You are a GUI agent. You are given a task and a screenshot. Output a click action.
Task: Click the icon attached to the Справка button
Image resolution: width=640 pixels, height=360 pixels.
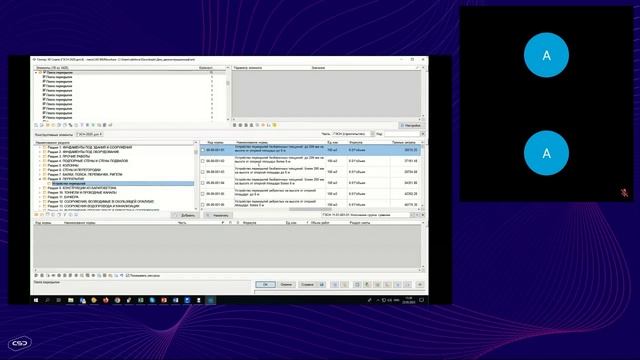click(322, 284)
